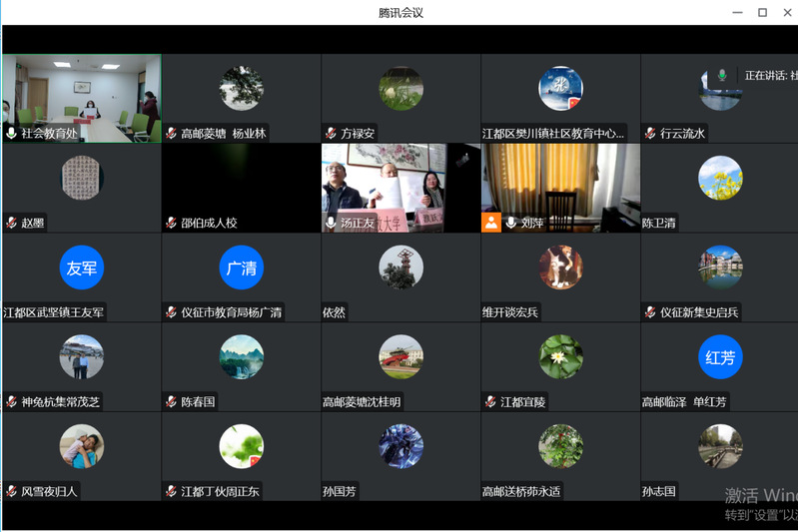Click the 孙国芳 participant avatar
The image size is (798, 532).
pyautogui.click(x=400, y=446)
